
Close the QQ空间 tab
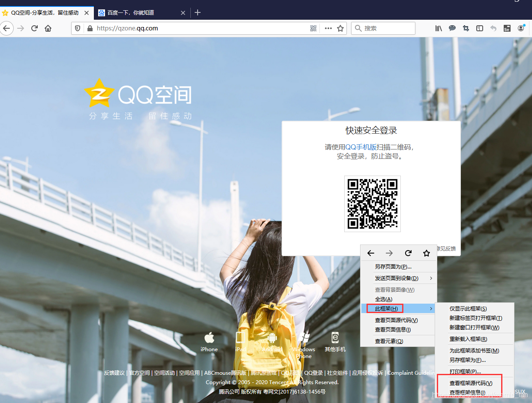pyautogui.click(x=86, y=13)
